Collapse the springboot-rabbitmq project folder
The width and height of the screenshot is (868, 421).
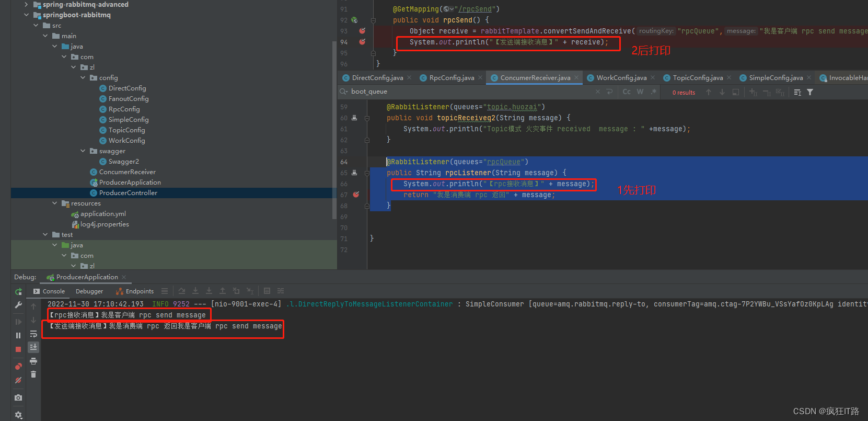point(27,15)
